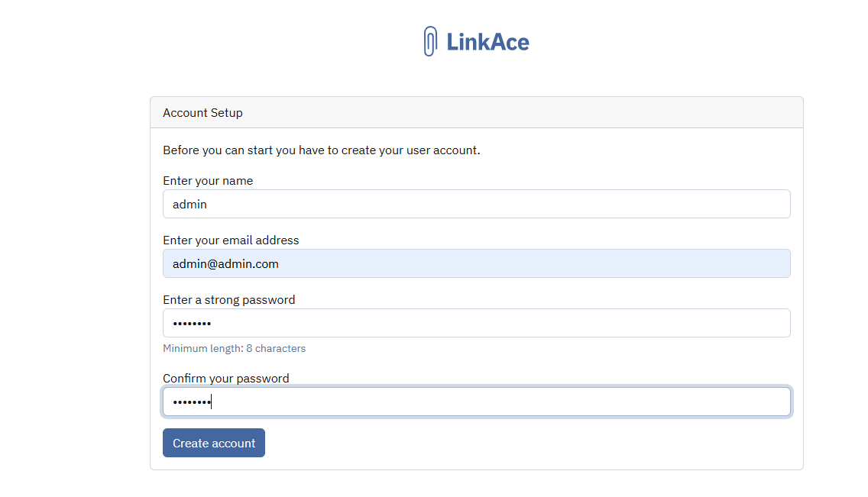
Task: Click the Minimum length: 8 characters hint
Action: click(x=234, y=348)
